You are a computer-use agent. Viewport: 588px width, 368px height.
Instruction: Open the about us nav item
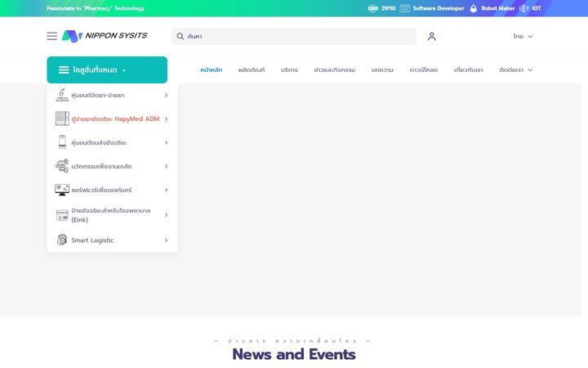click(469, 70)
